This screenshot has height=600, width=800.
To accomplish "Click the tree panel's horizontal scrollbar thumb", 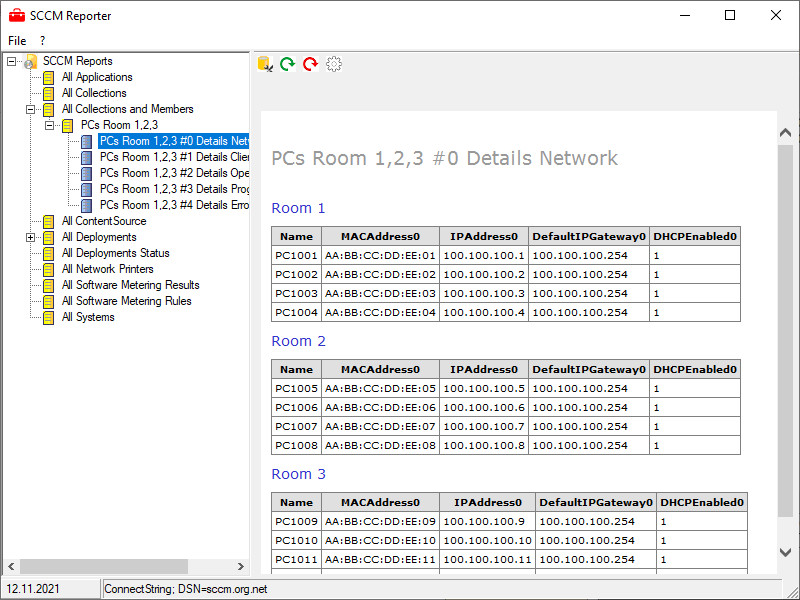I will [104, 566].
